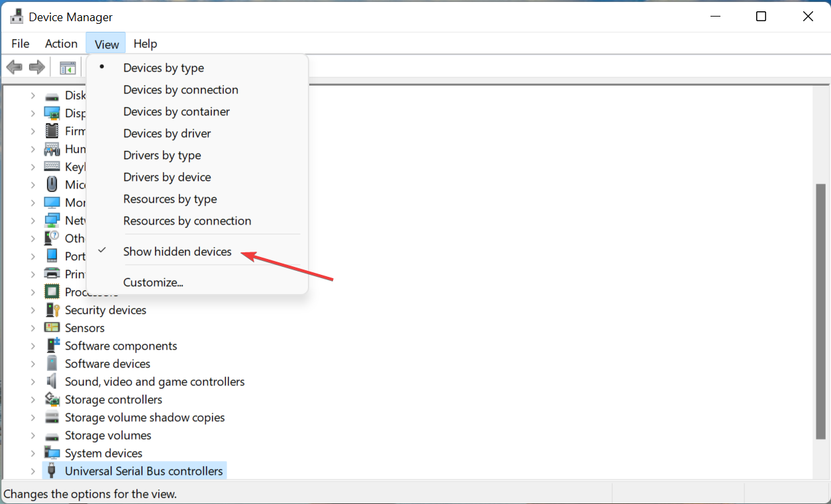Select the Storage controllers icon
831x504 pixels.
click(52, 399)
